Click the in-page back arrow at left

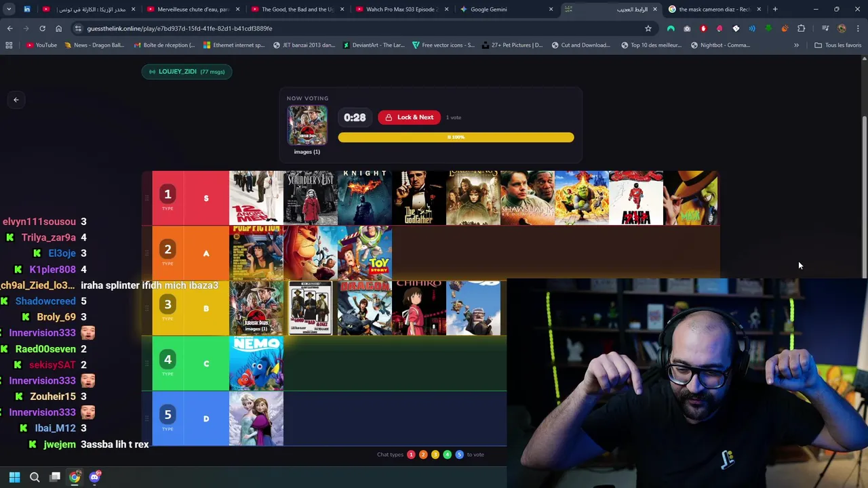(16, 100)
